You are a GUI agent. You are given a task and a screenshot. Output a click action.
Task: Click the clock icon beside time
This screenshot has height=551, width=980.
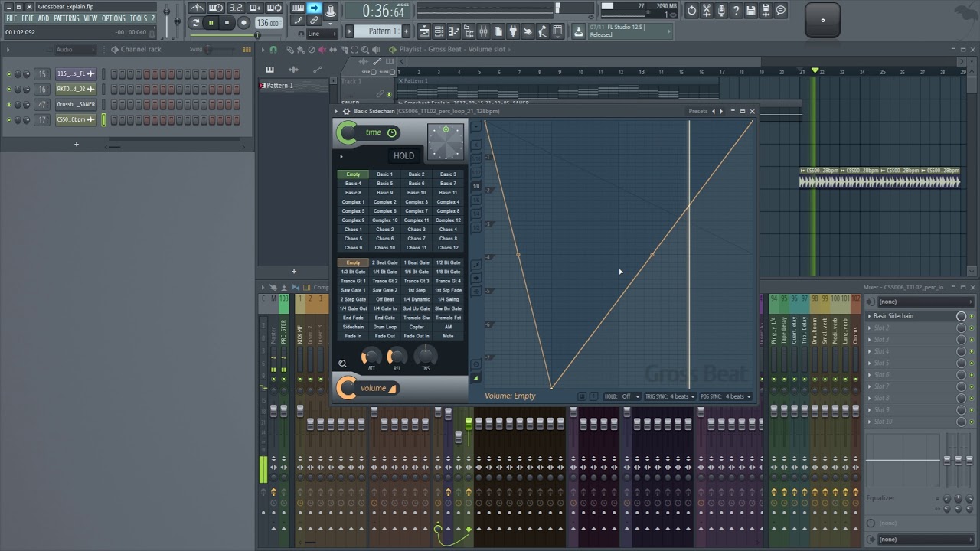[392, 132]
